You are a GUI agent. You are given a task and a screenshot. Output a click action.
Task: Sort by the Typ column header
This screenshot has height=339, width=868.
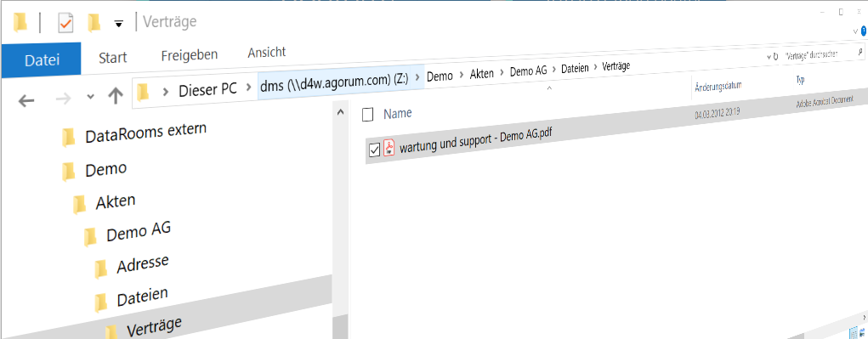[x=800, y=80]
